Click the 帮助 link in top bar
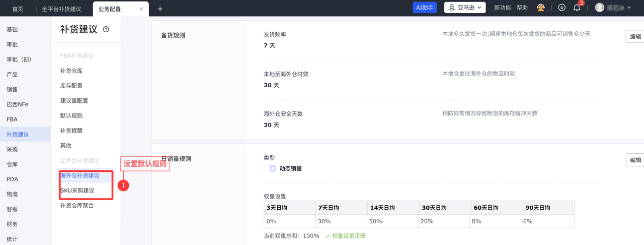The height and width of the screenshot is (245, 644). [x=522, y=8]
